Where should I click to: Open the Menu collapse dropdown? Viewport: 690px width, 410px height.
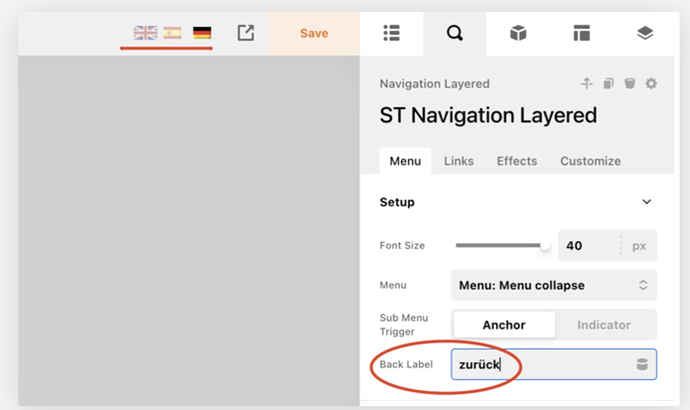pyautogui.click(x=554, y=285)
